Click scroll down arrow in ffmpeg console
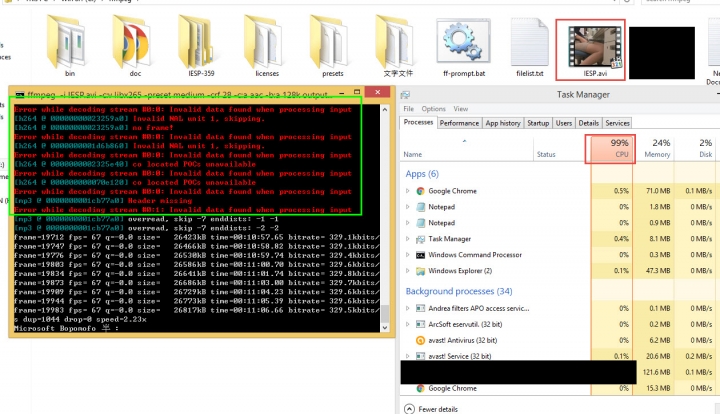The image size is (720, 414). (x=385, y=328)
